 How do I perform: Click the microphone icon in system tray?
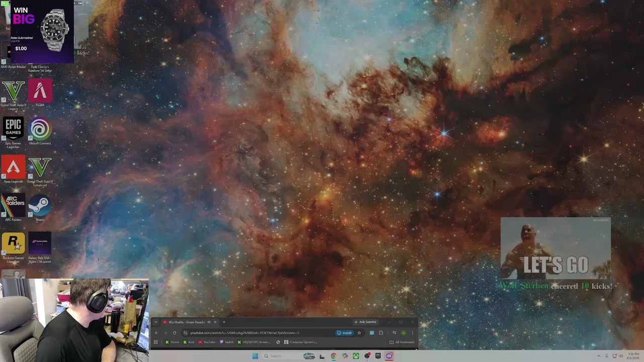[x=606, y=356]
